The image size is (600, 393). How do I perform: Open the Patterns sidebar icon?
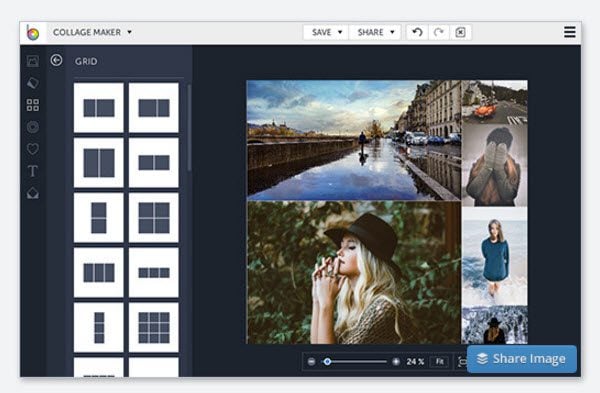pyautogui.click(x=33, y=127)
